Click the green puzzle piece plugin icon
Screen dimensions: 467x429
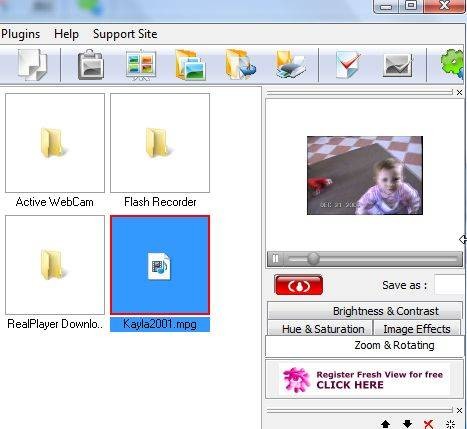[452, 64]
